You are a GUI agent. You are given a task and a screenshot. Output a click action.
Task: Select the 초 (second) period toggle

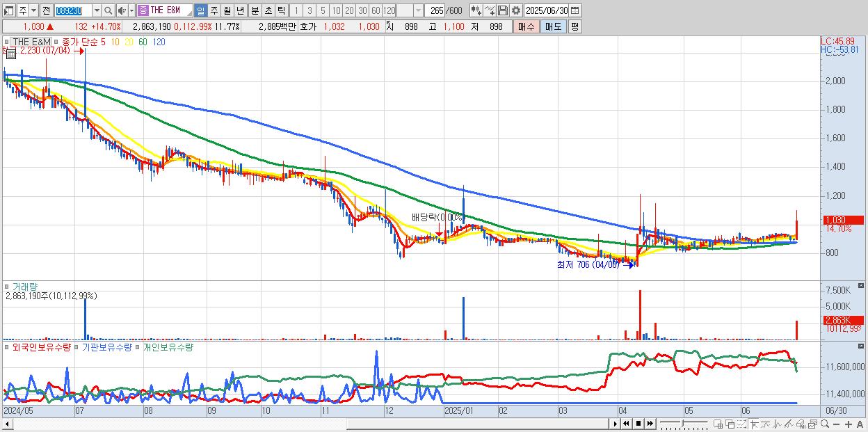coord(268,10)
